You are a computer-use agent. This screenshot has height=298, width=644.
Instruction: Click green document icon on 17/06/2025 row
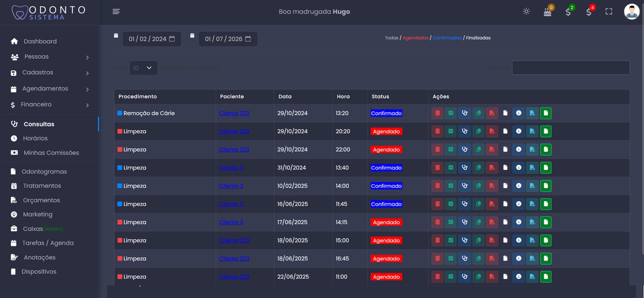click(546, 222)
